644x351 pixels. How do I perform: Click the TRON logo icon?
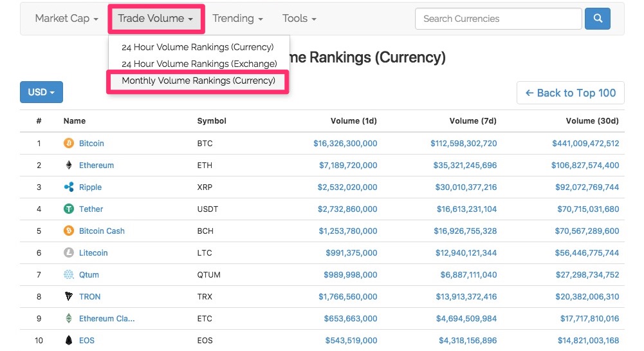69,296
